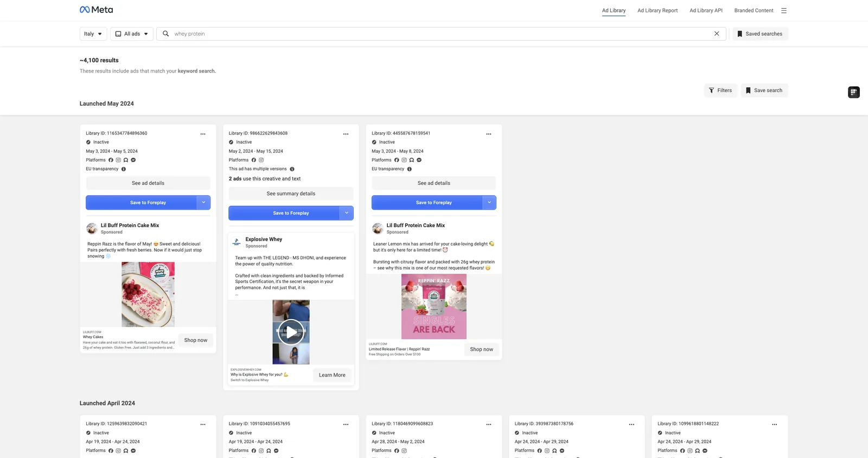Open Lil Buff Protein Cake Mix page on Leaner Lemon ad
Viewport: 868px width, 458px height.
(x=416, y=225)
